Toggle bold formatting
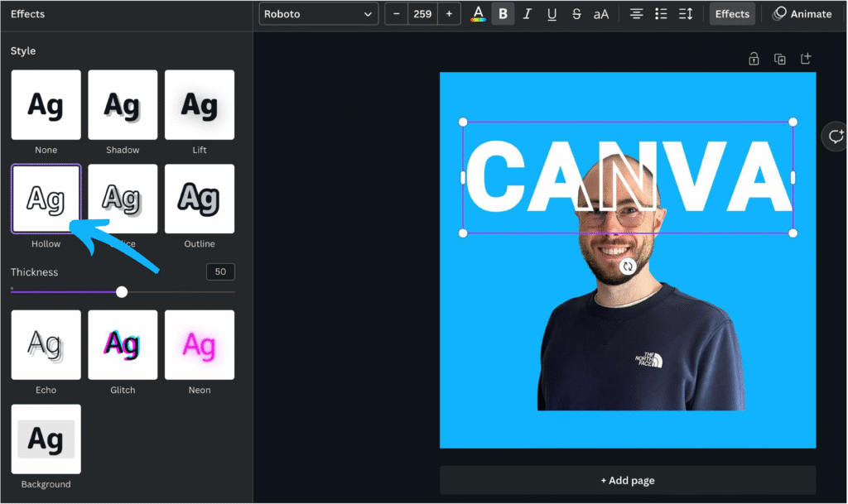The width and height of the screenshot is (848, 504). (x=503, y=14)
